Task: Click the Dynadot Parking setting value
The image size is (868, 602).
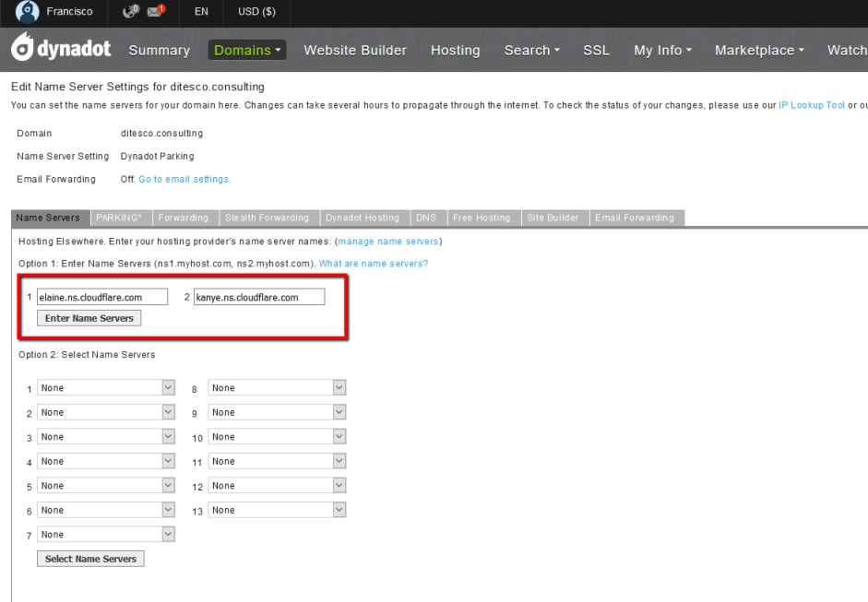Action: (x=157, y=156)
